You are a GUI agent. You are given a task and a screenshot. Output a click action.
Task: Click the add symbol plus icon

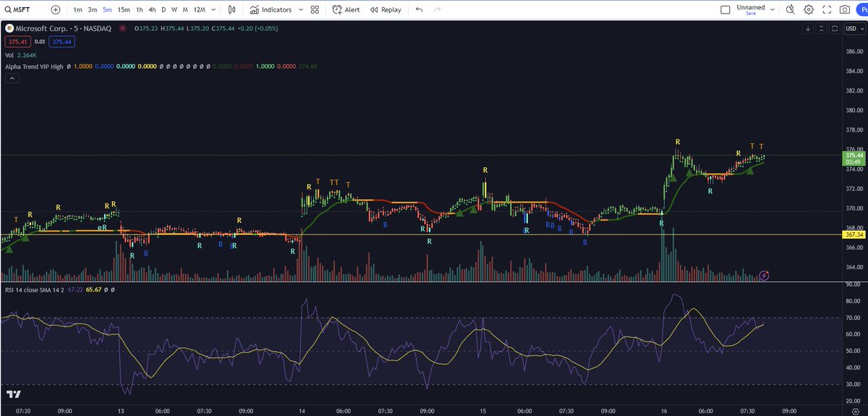point(56,10)
